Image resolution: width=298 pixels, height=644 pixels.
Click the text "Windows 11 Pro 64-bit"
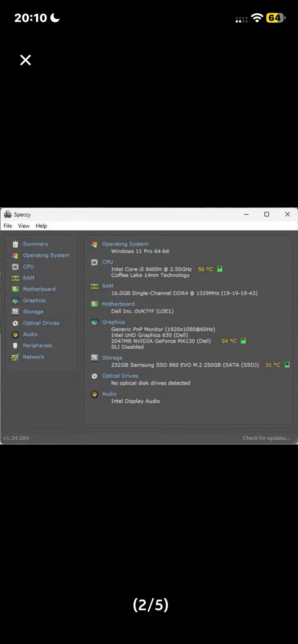coord(140,251)
